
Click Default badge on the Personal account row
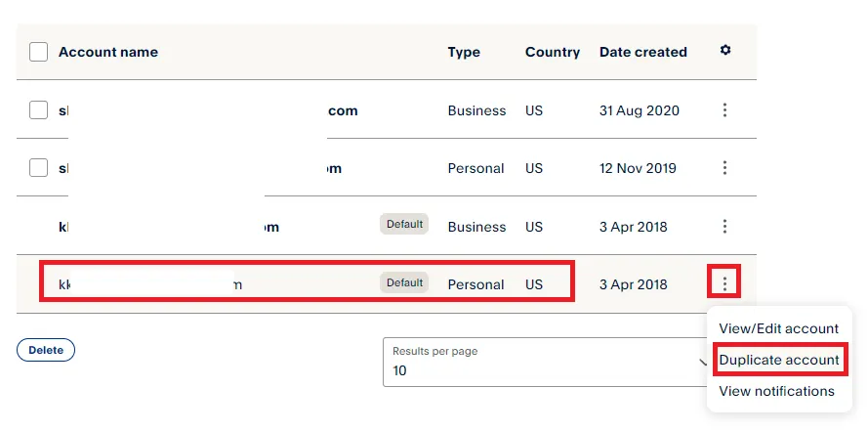(x=404, y=283)
